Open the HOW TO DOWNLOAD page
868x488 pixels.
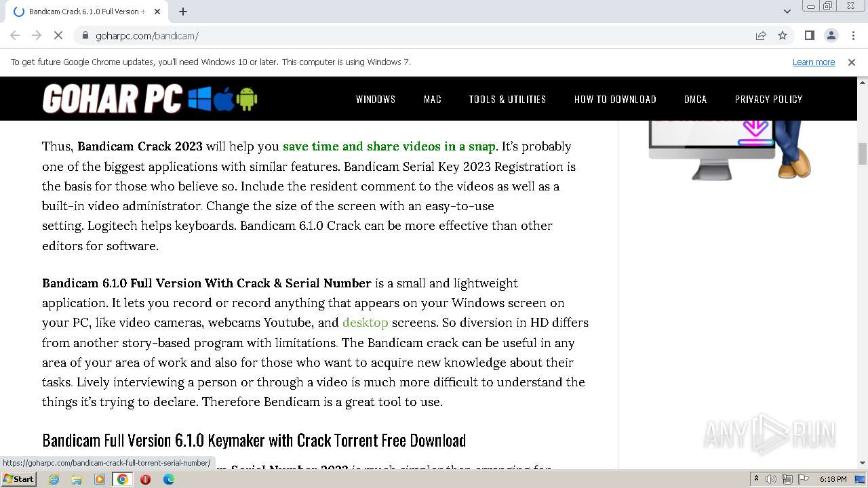(615, 99)
